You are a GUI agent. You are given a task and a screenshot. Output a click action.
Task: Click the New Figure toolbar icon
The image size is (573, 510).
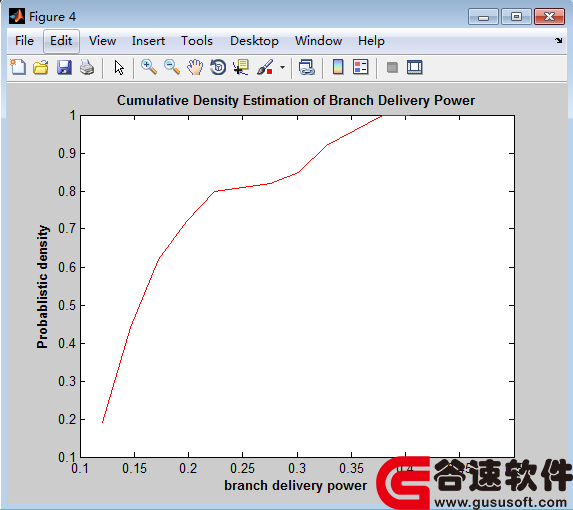[18, 68]
